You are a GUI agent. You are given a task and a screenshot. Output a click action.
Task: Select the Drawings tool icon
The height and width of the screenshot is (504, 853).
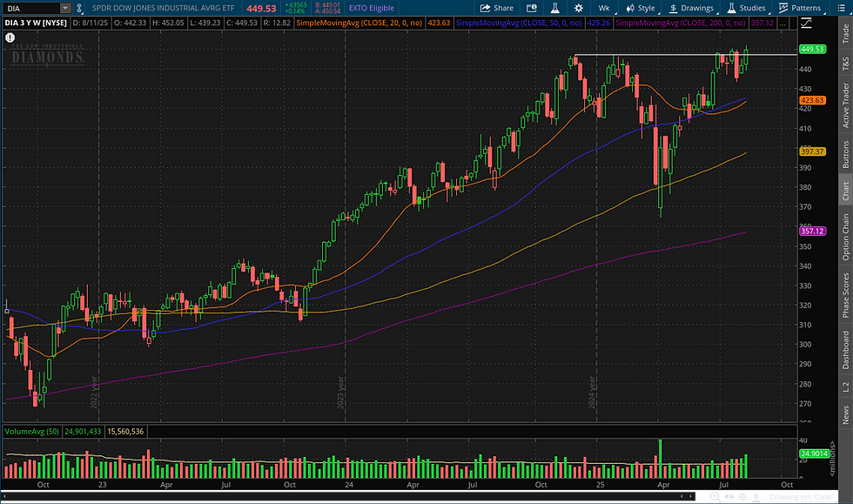(673, 7)
